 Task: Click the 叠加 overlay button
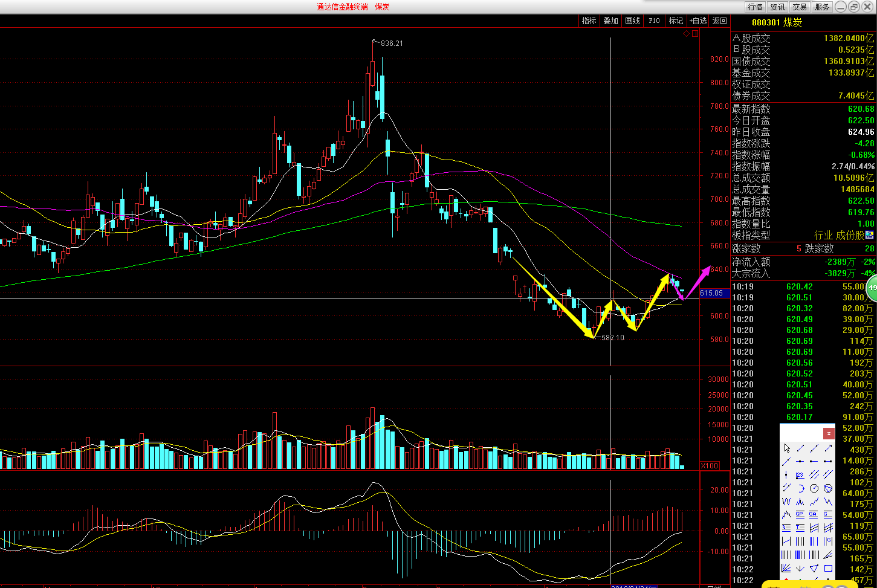click(x=610, y=21)
